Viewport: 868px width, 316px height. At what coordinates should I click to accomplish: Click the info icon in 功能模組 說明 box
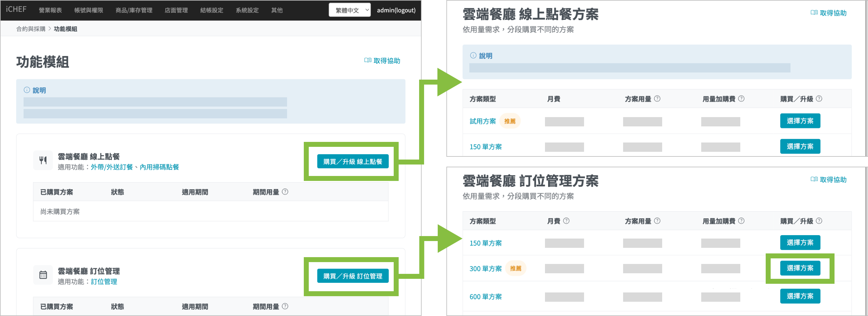27,90
